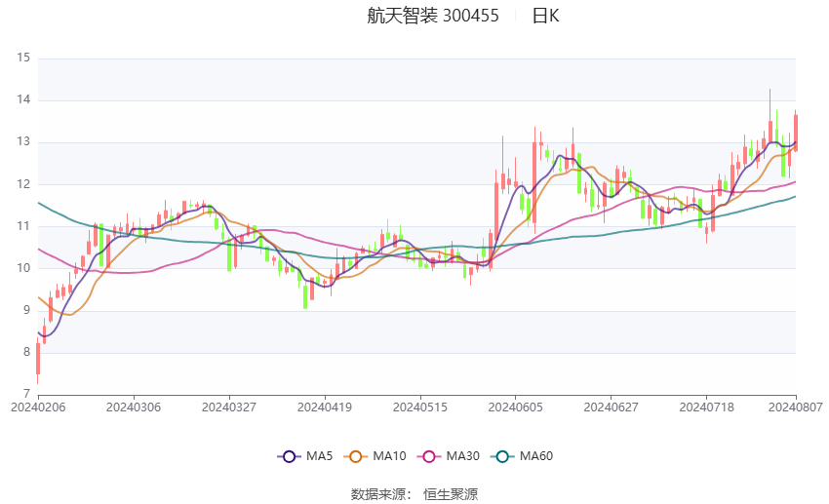This screenshot has width=829, height=504.
Task: Click x-axis date label 20240807
Action: pos(796,407)
